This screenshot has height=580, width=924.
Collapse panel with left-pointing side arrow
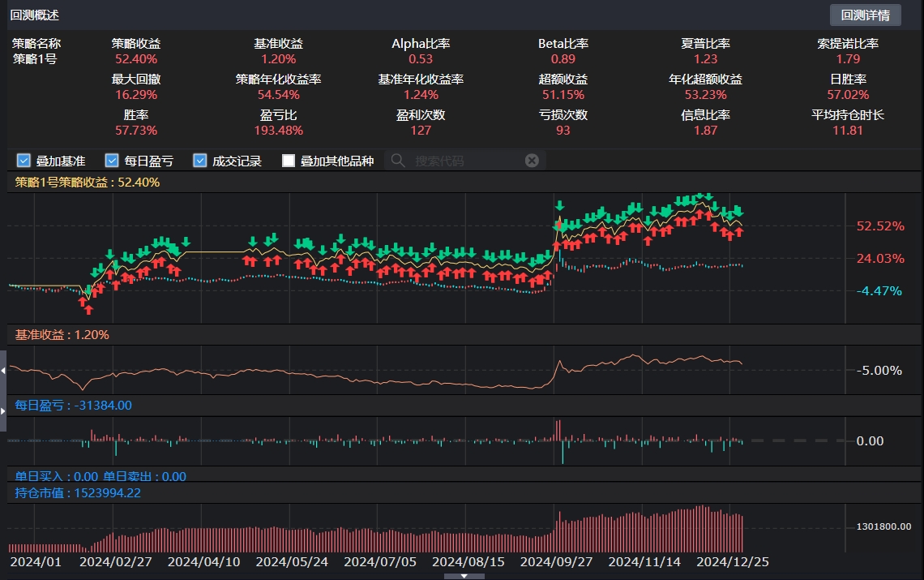click(3, 370)
